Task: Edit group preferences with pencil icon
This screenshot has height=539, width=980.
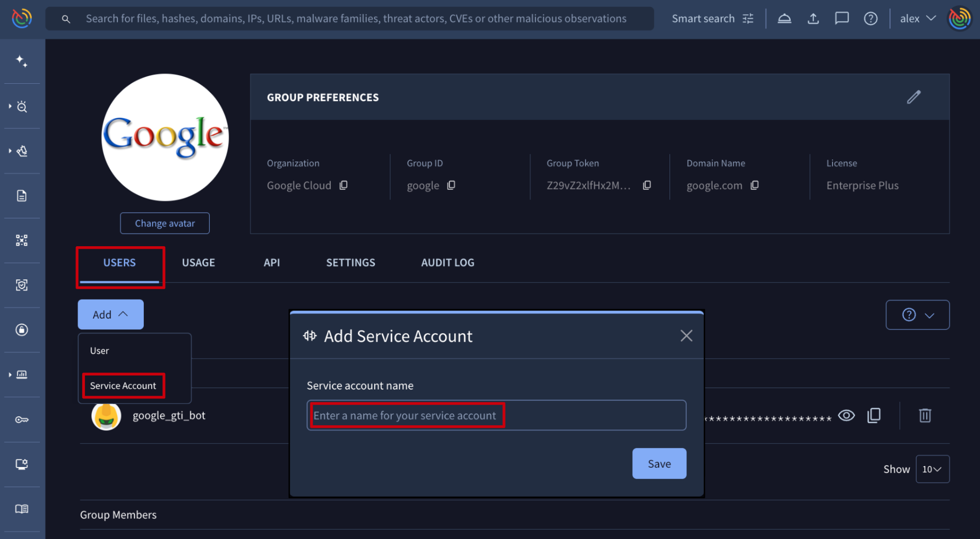Action: tap(914, 97)
